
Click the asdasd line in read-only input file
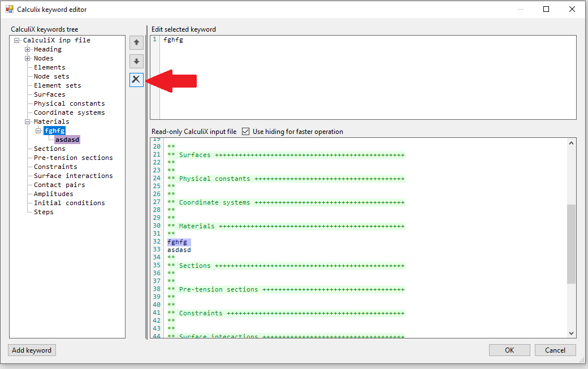tap(179, 250)
